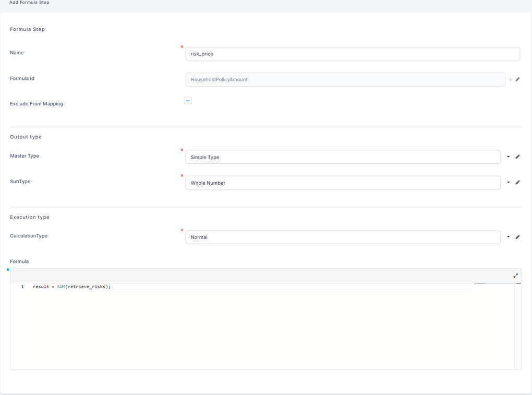
Task: Click line number 1 in editor gutter
Action: (22, 286)
